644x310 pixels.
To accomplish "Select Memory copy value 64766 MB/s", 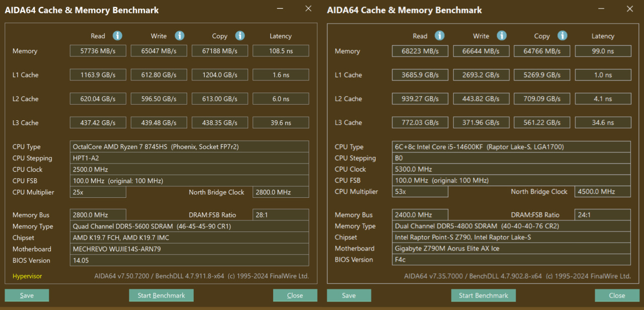I will coord(542,51).
